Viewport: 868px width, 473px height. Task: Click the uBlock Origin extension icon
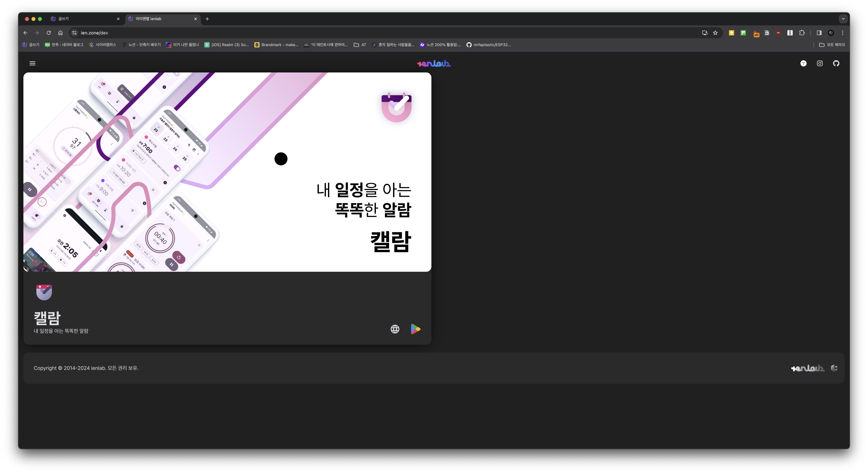778,33
